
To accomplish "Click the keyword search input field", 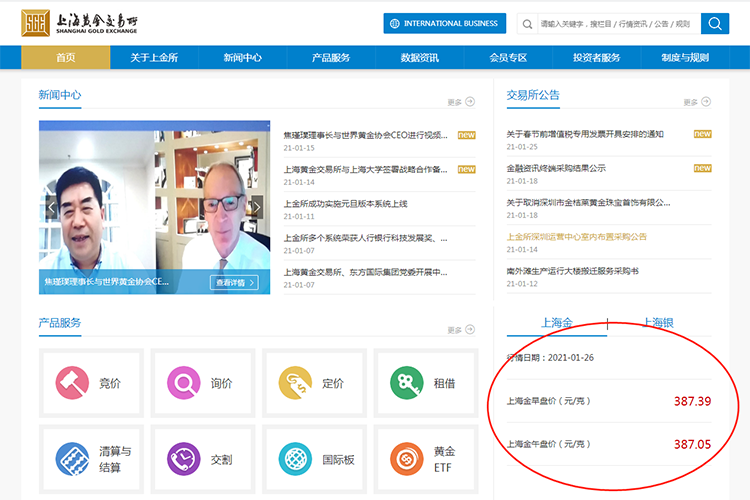I will click(619, 23).
